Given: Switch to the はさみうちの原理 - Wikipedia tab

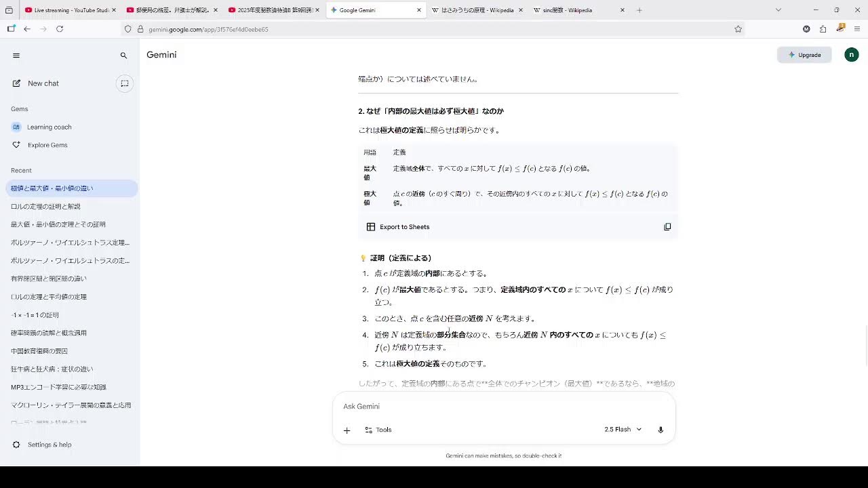Looking at the screenshot, I should [477, 10].
